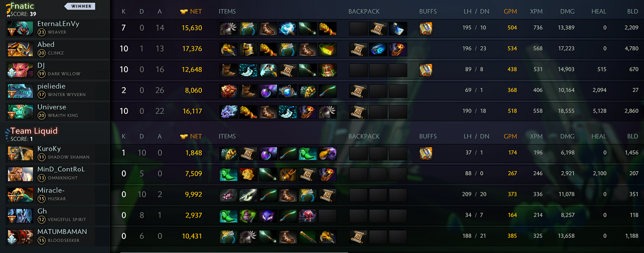Click the Fnatic team name
Viewport: 644px width, 253px height.
pos(23,5)
